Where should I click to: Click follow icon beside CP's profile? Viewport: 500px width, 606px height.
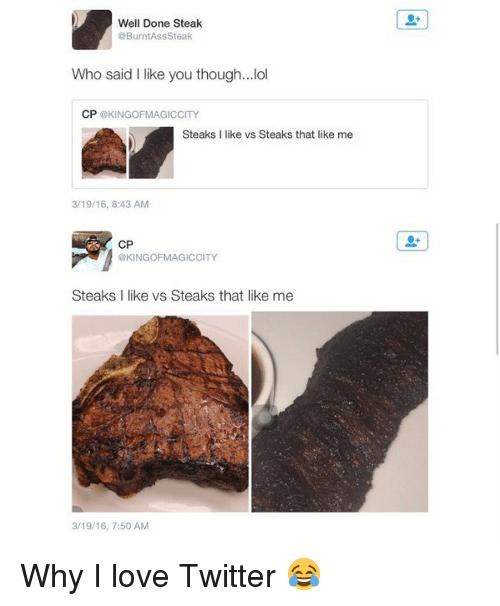point(412,241)
